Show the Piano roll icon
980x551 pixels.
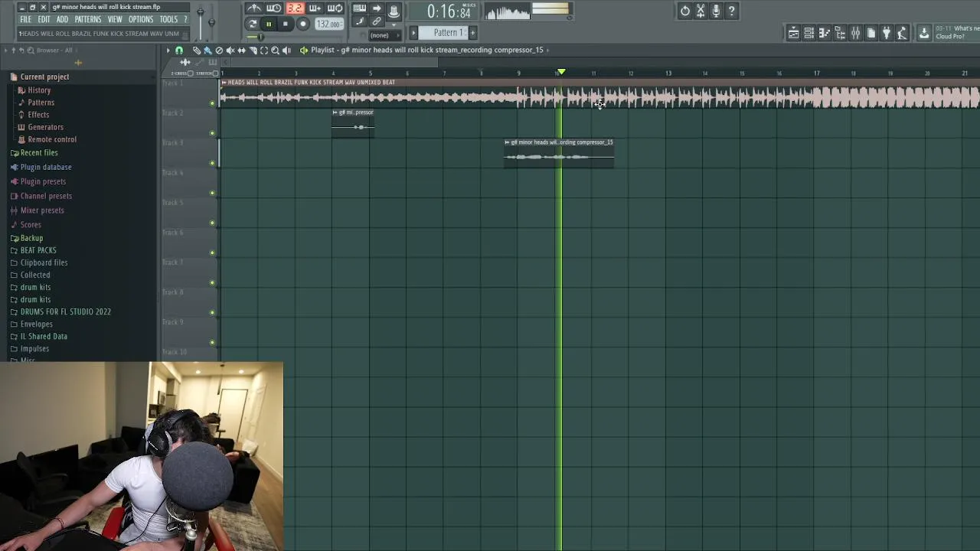(825, 33)
